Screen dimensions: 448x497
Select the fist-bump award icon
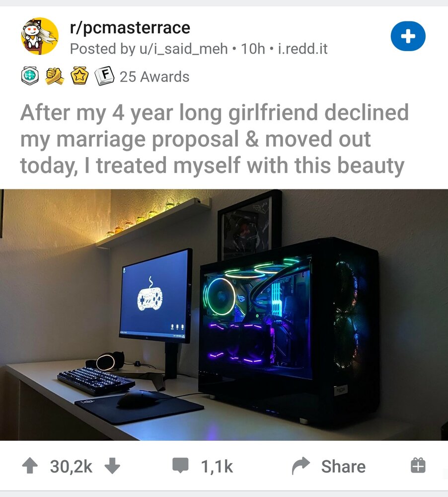pos(55,76)
